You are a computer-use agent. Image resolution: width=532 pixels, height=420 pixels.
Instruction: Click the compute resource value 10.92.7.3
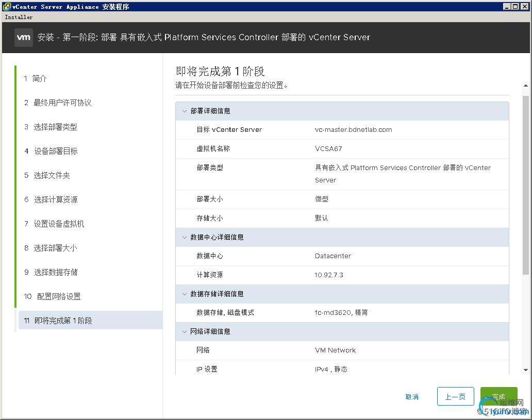329,275
